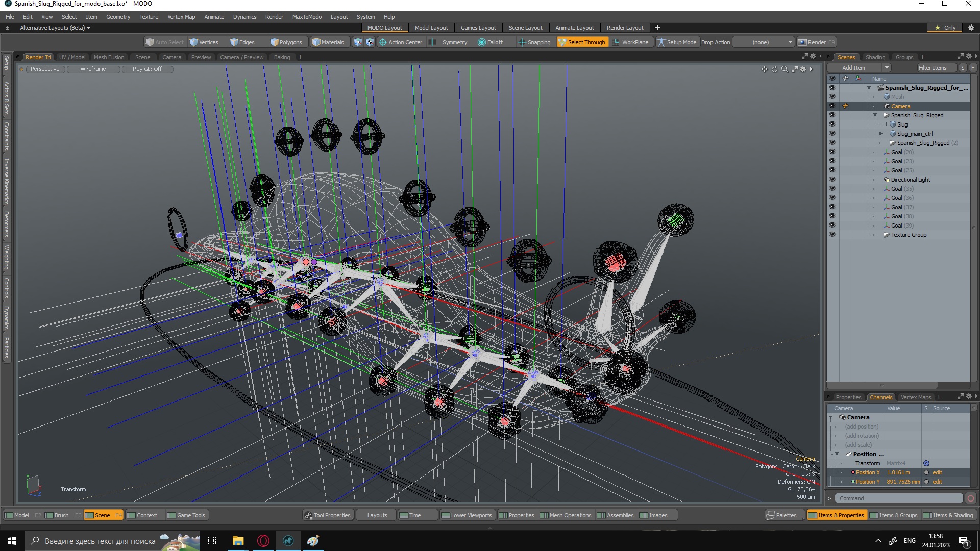The width and height of the screenshot is (980, 551).
Task: Open the MaxToModo menu
Action: pos(307,17)
